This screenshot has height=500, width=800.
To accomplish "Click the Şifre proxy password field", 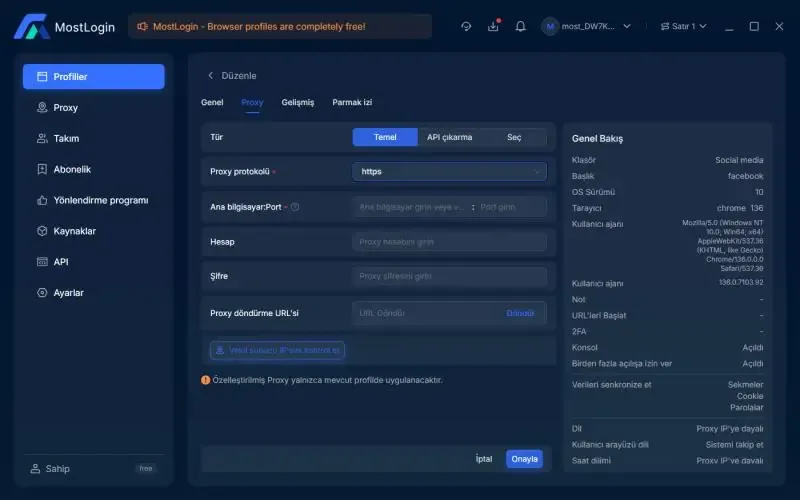I will tap(449, 276).
